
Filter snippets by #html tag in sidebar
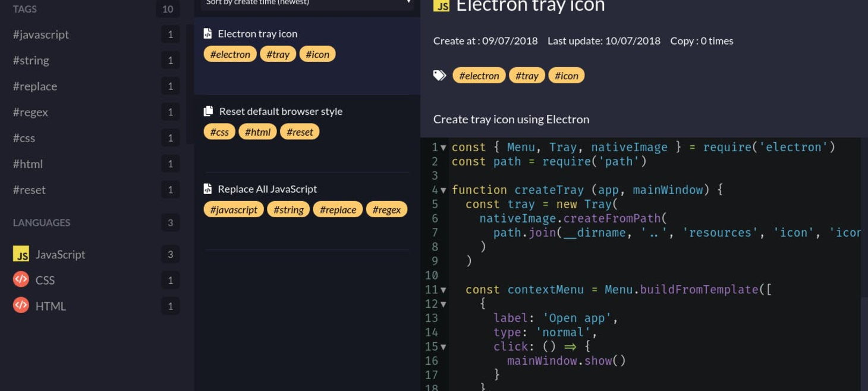point(28,164)
